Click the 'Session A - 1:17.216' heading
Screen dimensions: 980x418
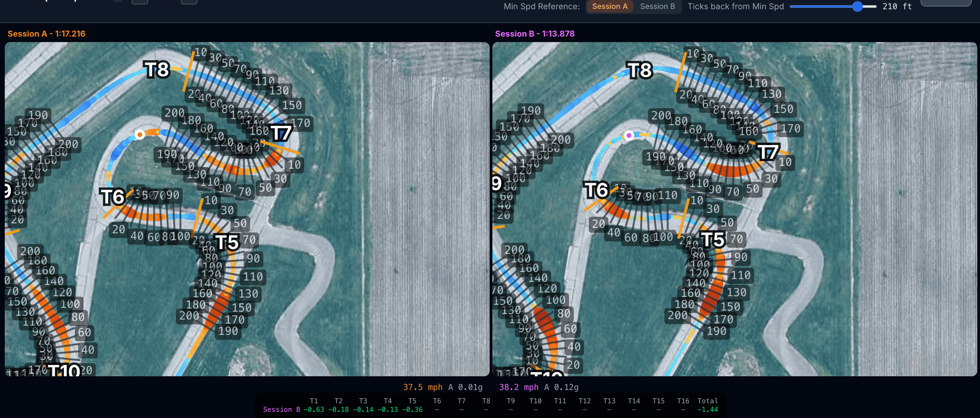pyautogui.click(x=47, y=34)
